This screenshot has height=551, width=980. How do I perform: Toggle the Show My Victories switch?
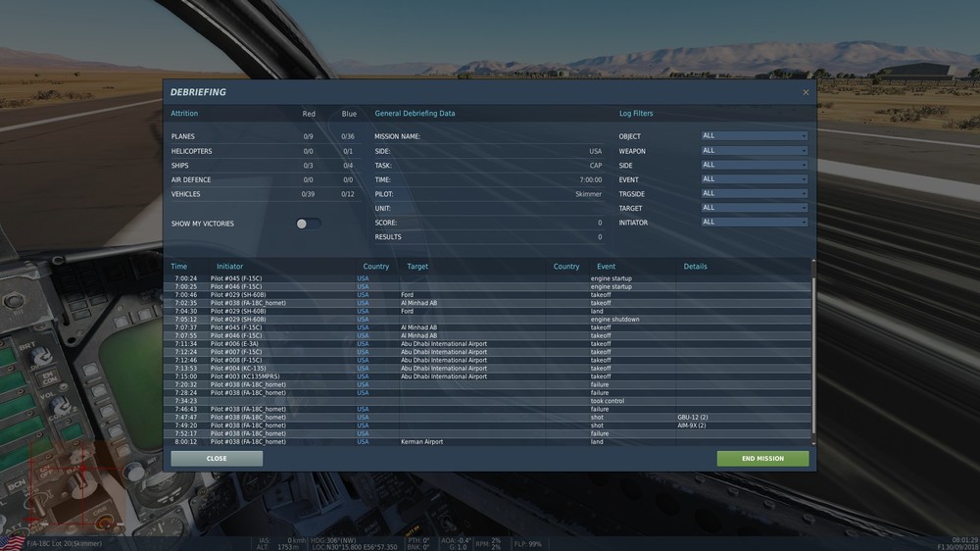pos(308,224)
